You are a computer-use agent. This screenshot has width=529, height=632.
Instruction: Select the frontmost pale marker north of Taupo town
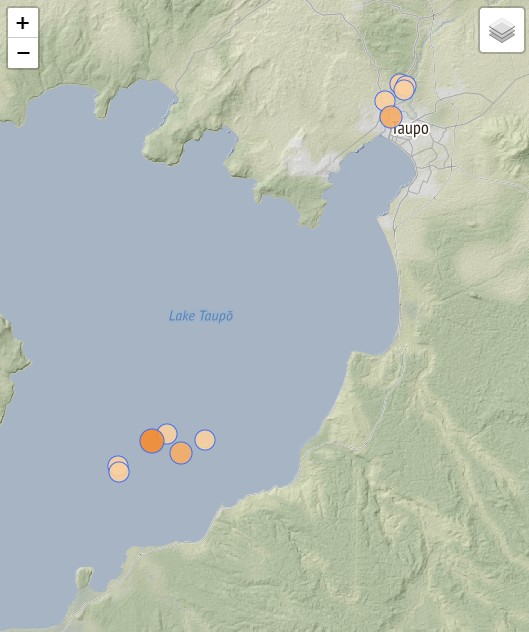pyautogui.click(x=404, y=89)
